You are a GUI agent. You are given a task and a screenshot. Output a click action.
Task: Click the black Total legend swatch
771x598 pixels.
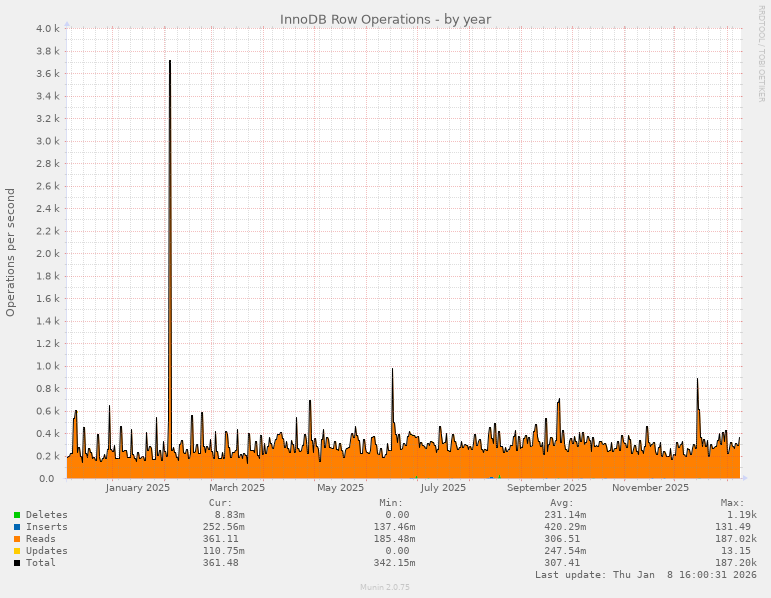[x=17, y=563]
